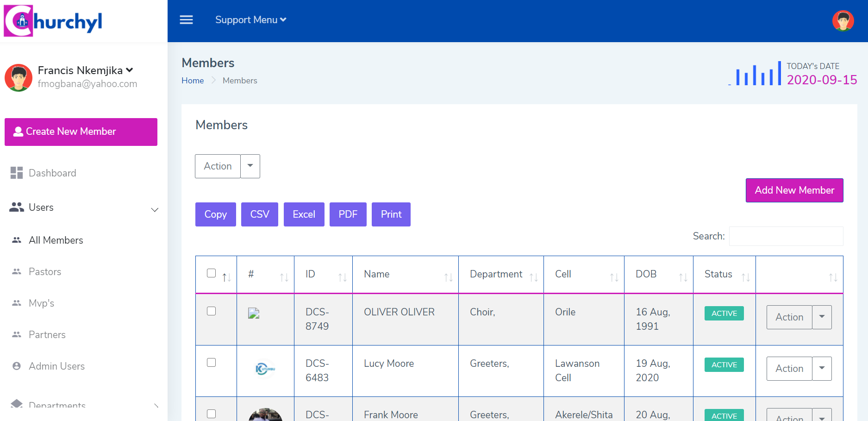Image resolution: width=868 pixels, height=421 pixels.
Task: Click the Mvp's people icon
Action: [17, 303]
